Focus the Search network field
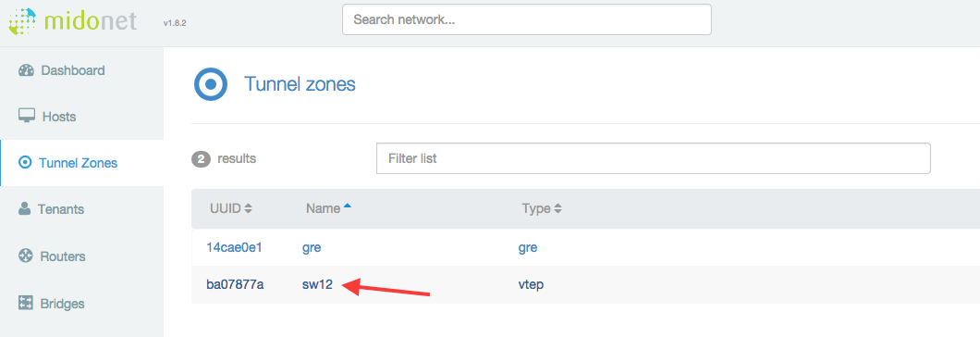This screenshot has width=980, height=337. [x=526, y=19]
